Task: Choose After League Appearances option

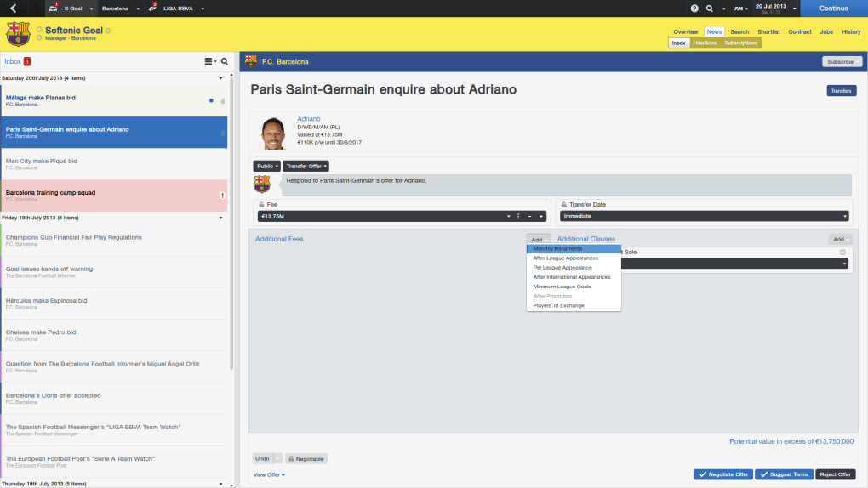Action: (x=574, y=258)
